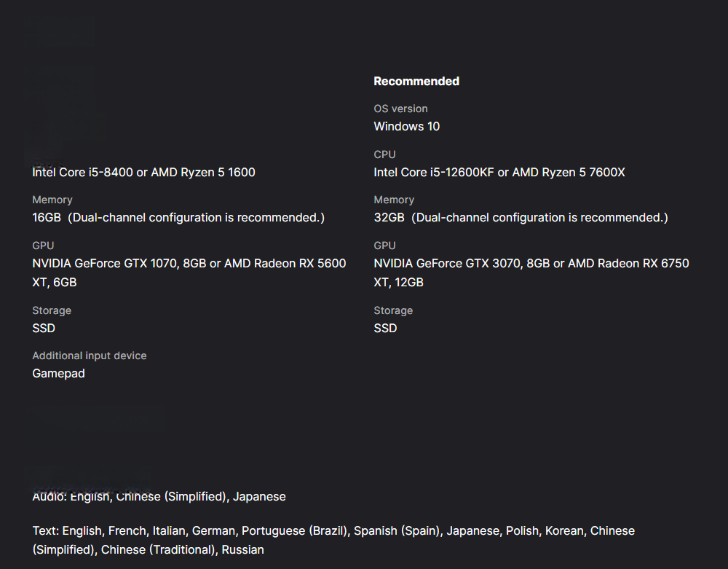Click the 16GB dual-channel memory text
Image resolution: width=728 pixels, height=569 pixels.
pos(178,217)
